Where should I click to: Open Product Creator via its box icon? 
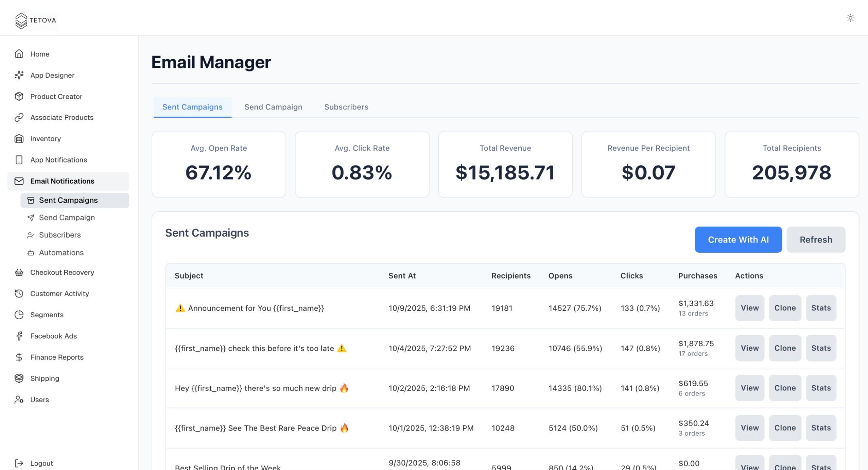point(19,97)
